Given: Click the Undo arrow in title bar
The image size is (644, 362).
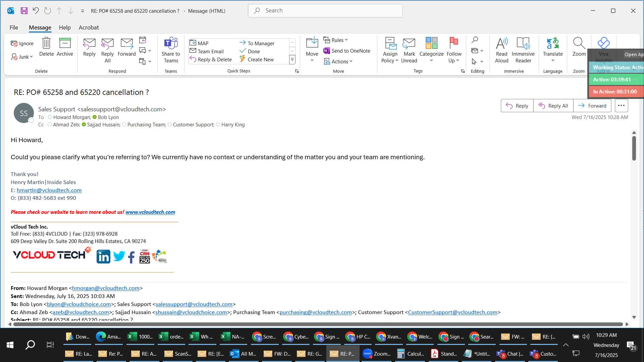Looking at the screenshot, I should coord(36,11).
